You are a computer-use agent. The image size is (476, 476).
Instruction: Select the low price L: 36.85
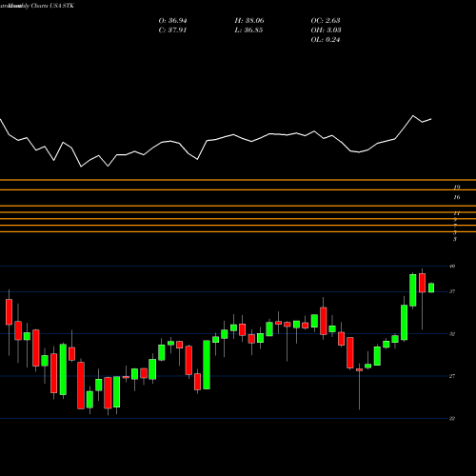[249, 30]
